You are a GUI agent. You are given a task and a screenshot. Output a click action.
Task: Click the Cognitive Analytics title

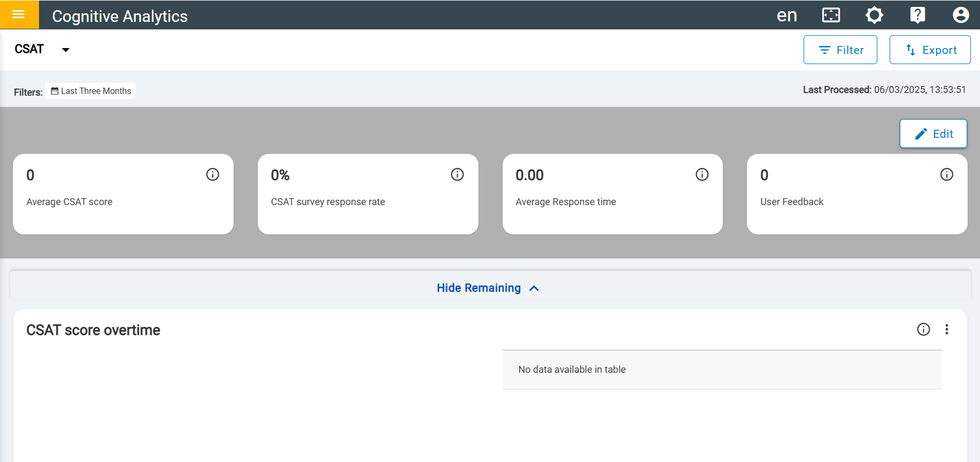click(x=120, y=16)
